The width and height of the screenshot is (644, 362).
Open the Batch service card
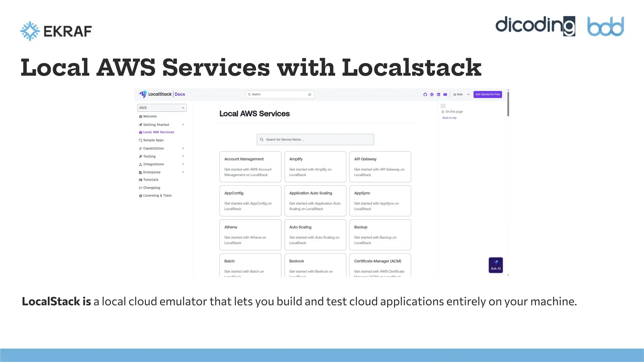pyautogui.click(x=250, y=265)
